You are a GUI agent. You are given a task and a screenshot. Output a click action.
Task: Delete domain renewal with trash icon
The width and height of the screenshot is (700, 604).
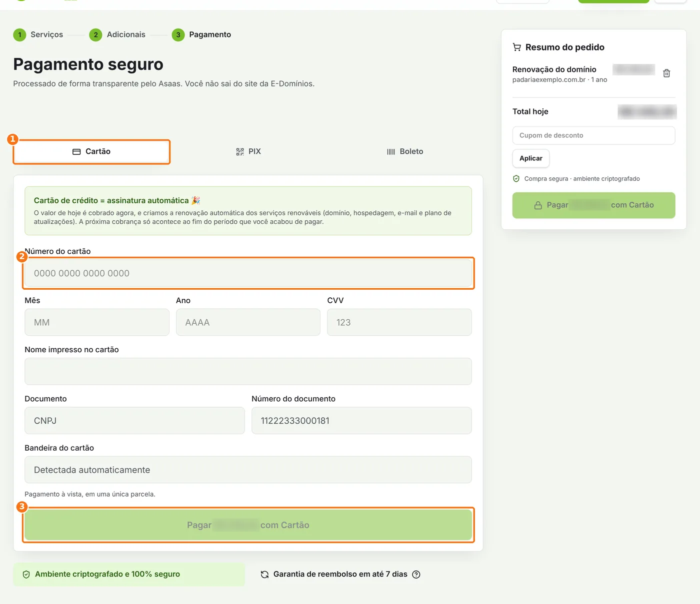(x=666, y=73)
